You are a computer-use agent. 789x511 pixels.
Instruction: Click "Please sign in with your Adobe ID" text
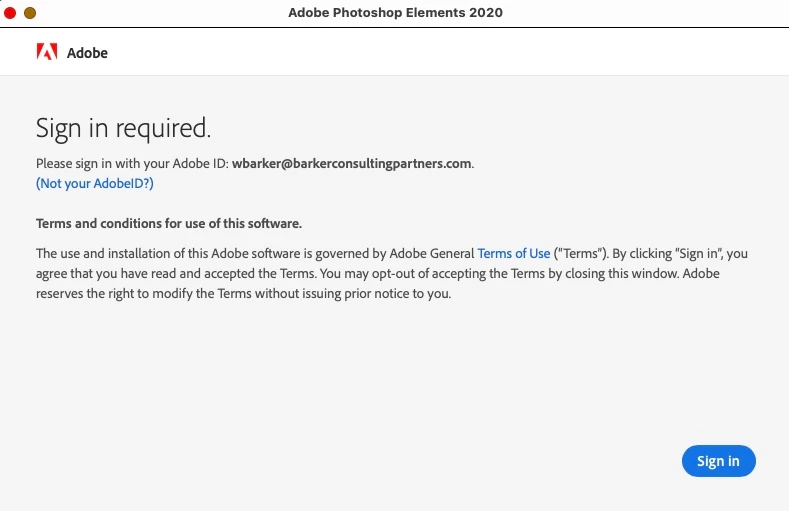(130, 164)
